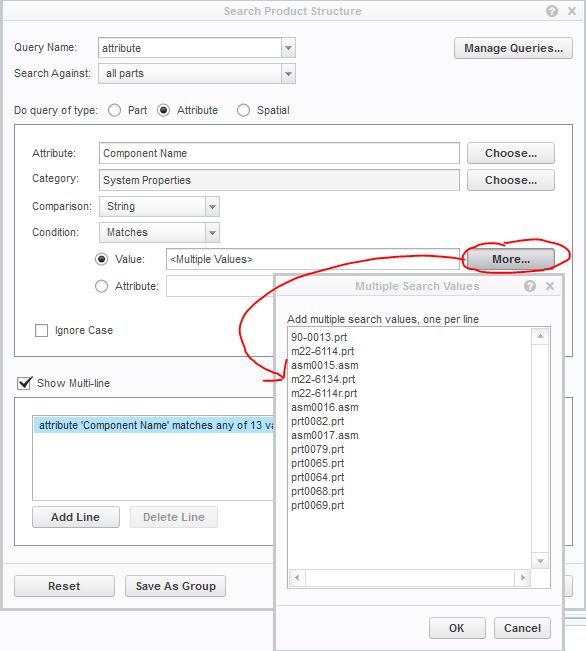Open the Search Against dropdown arrow
Screen dimensions: 586x651
(288, 74)
